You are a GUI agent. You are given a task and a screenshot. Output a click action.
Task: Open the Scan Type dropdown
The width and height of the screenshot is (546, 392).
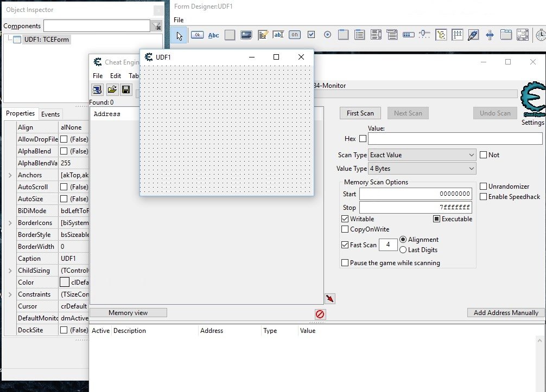422,155
